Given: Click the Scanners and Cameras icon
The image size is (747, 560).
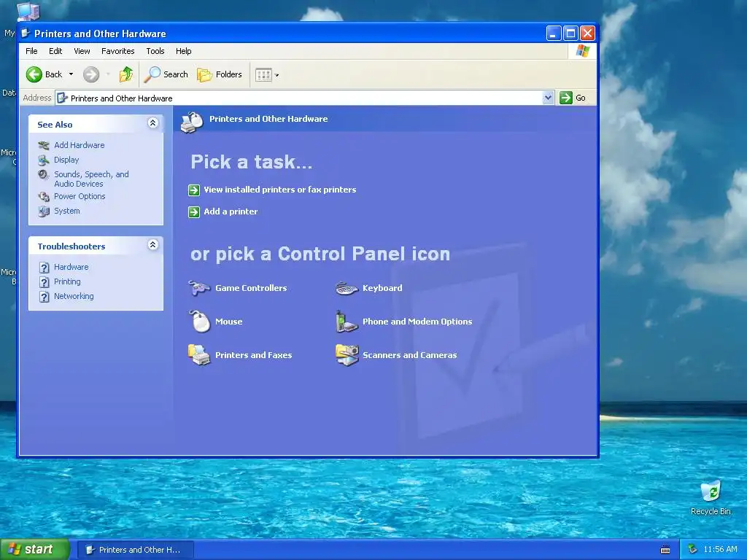Looking at the screenshot, I should pos(347,355).
